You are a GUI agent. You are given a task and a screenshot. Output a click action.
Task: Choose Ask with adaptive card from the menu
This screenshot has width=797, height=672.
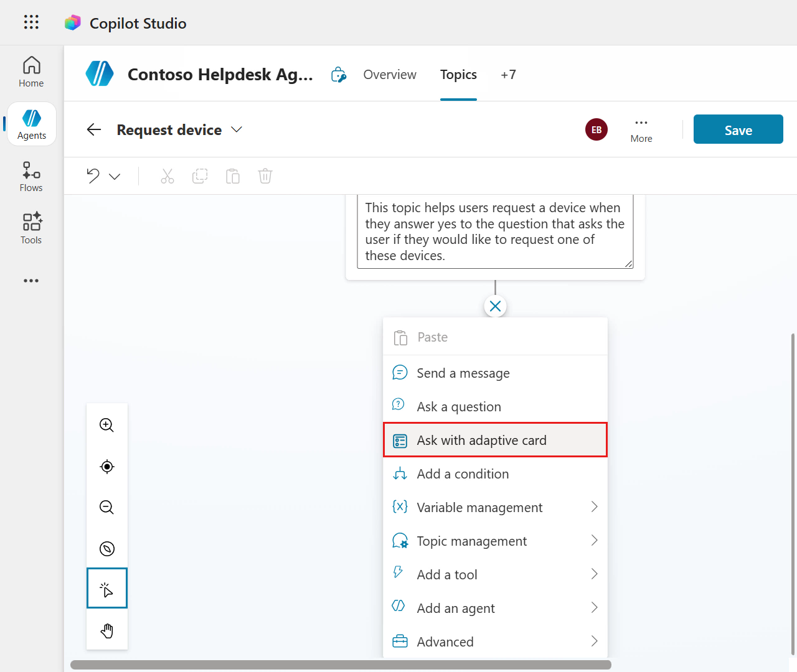coord(481,440)
